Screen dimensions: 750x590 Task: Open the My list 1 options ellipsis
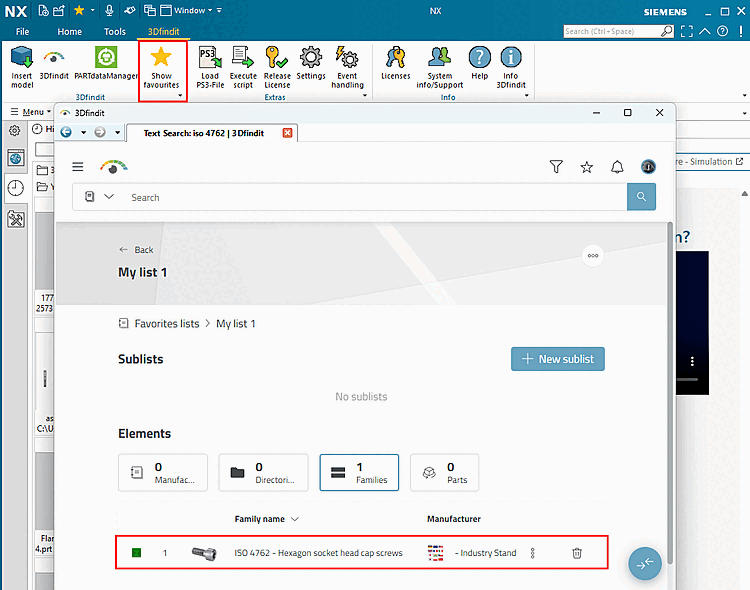click(593, 256)
